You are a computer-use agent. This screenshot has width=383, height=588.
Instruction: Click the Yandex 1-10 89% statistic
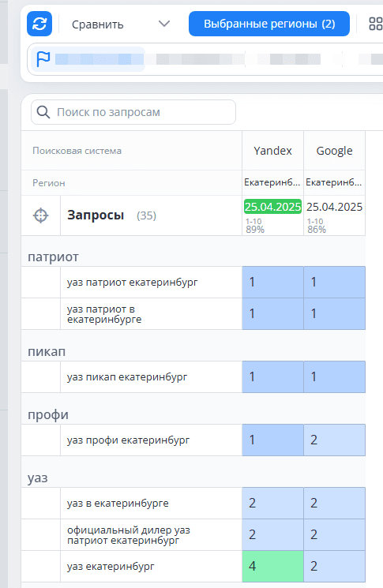click(x=255, y=226)
